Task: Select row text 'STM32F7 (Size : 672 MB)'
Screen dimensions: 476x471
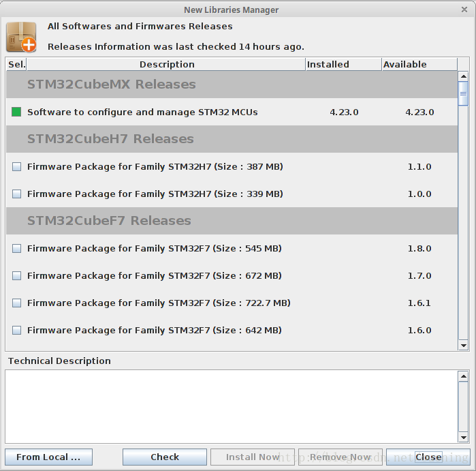Action: point(225,275)
